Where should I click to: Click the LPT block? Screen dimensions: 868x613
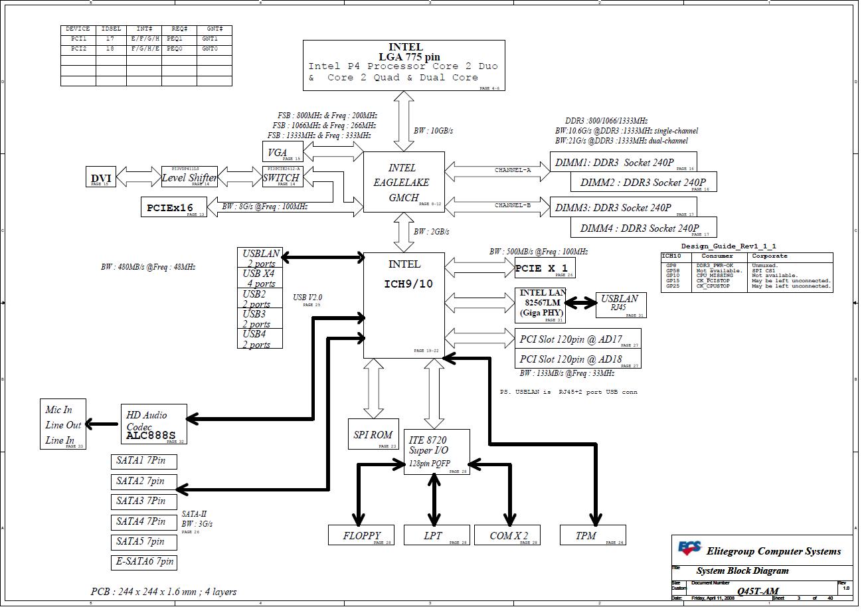coord(436,535)
